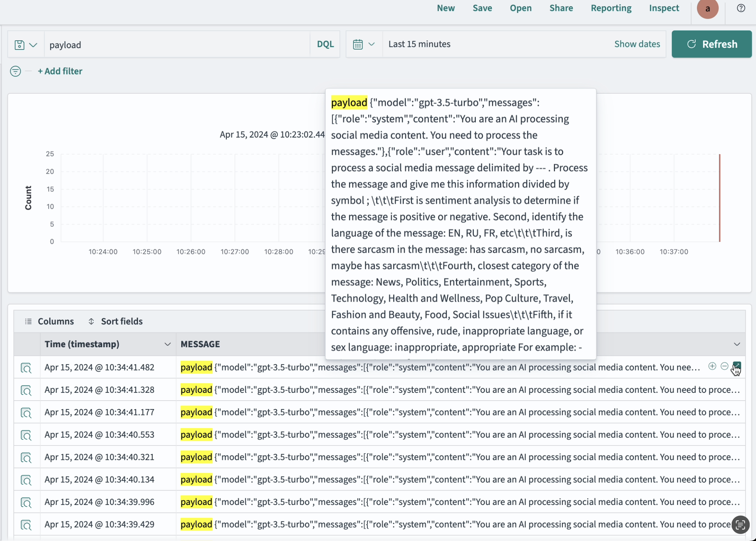Screen dimensions: 756x541
Task: Click the save query disk icon
Action: (19, 44)
